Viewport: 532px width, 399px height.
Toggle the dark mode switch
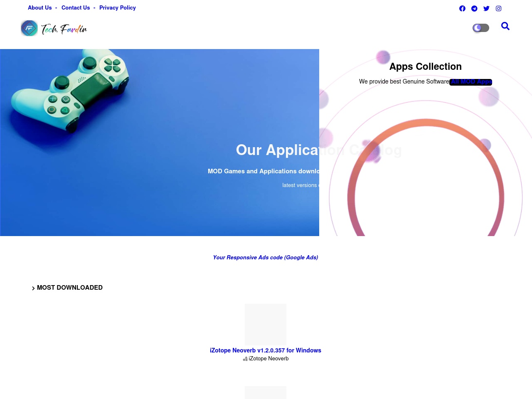pyautogui.click(x=481, y=28)
